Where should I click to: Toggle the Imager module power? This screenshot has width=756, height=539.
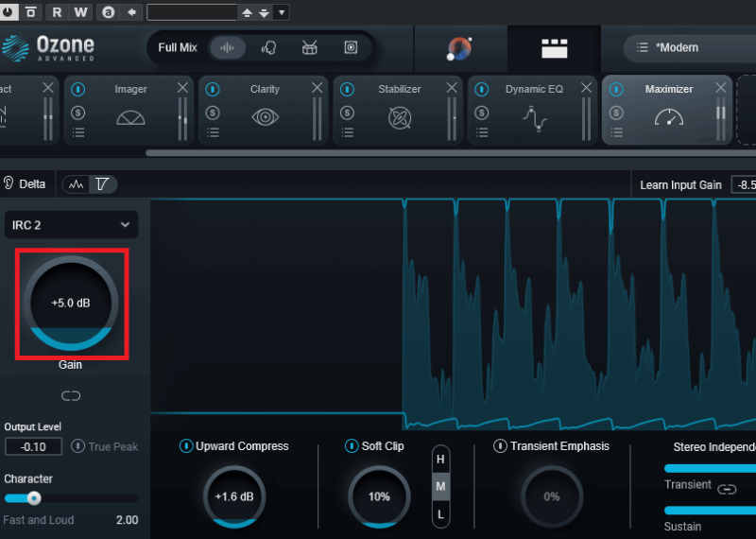click(x=78, y=89)
